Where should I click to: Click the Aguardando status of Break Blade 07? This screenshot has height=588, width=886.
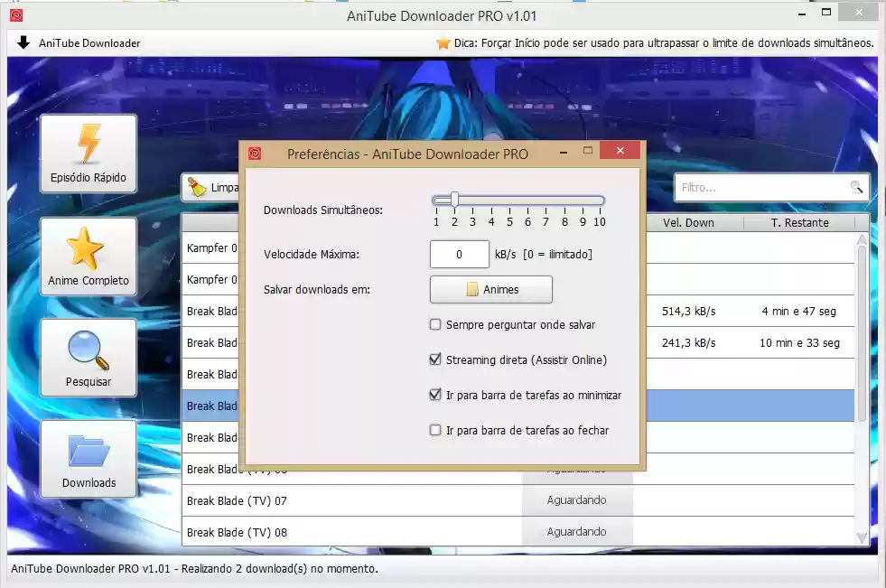click(576, 500)
